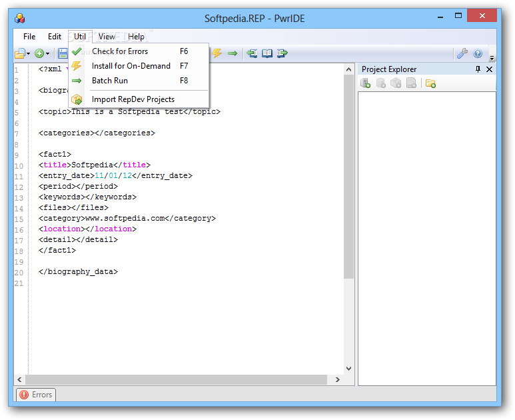The height and width of the screenshot is (420, 515).
Task: Toggle the Project Explorer auto-hide pin
Action: coord(478,69)
